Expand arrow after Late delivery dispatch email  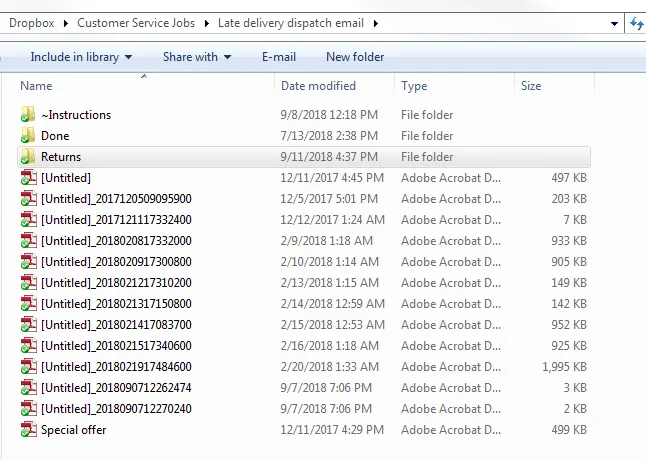pos(375,23)
